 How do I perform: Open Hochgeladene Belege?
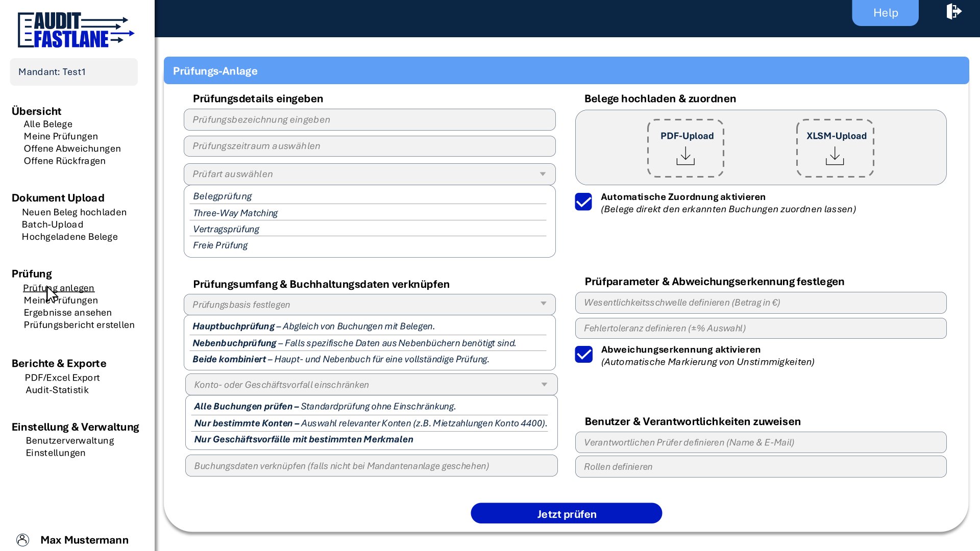tap(69, 237)
